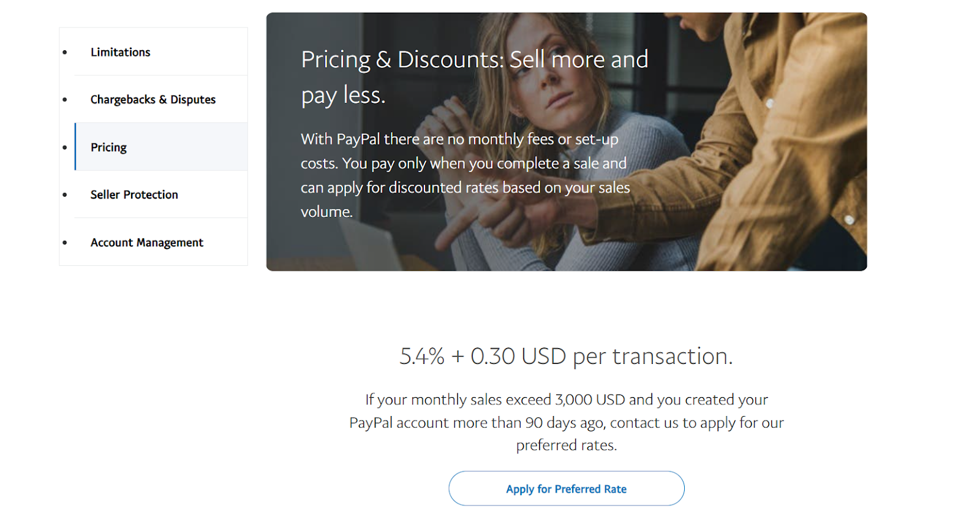Select Limitations in the sidebar
Viewport: 980px width, 530px height.
point(120,52)
